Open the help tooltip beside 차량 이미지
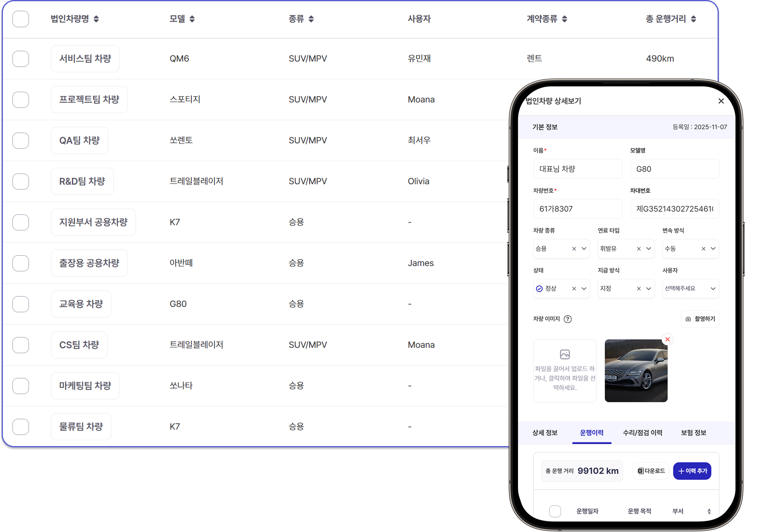Screen dimensions: 761x532 point(568,319)
